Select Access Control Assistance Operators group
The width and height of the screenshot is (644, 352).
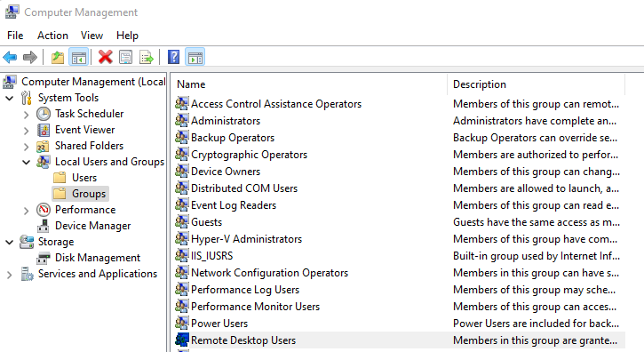point(276,104)
